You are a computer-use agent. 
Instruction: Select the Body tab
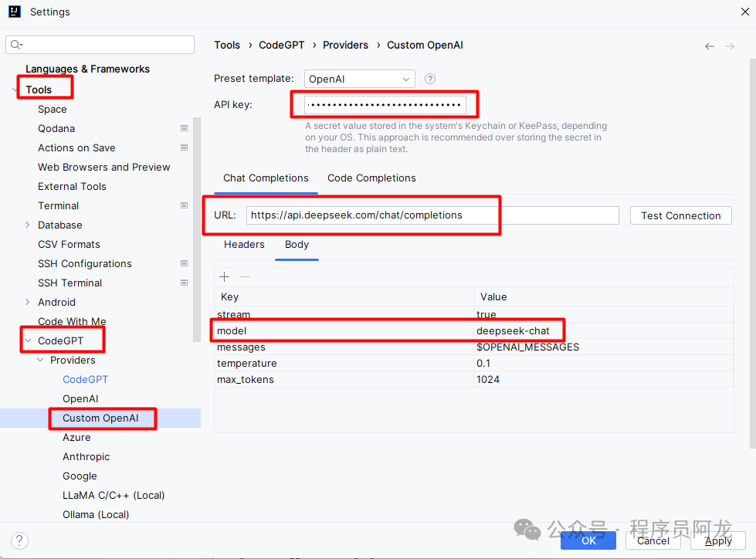(x=297, y=244)
